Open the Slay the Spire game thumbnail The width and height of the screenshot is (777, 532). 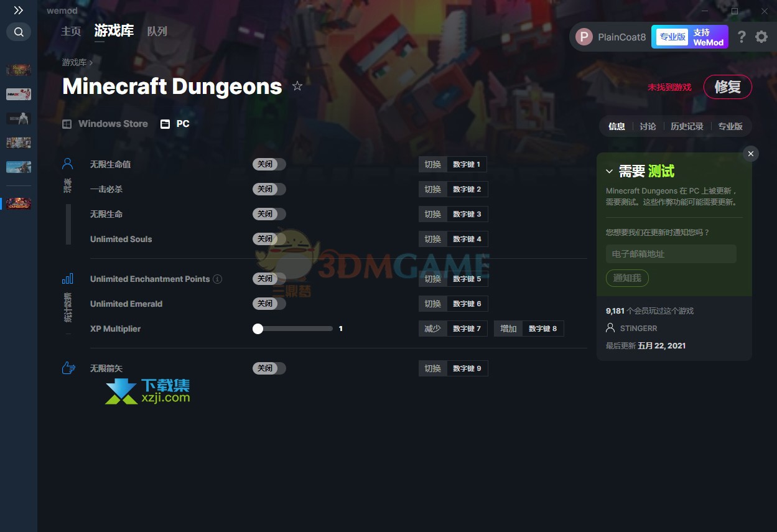(19, 70)
